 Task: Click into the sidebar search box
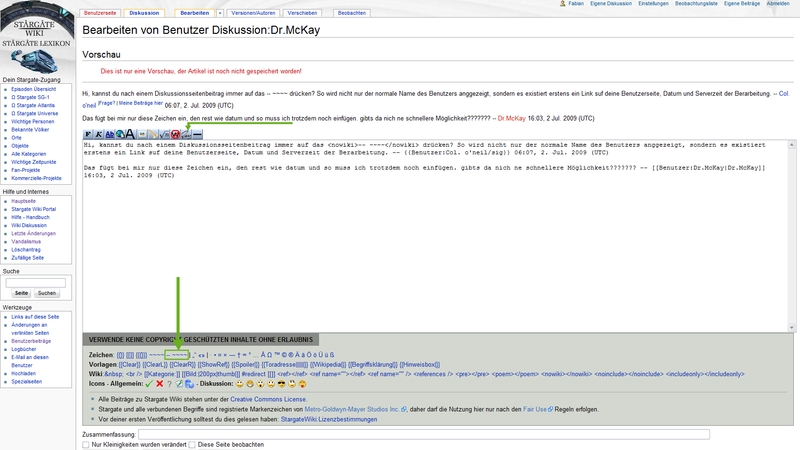coord(35,282)
